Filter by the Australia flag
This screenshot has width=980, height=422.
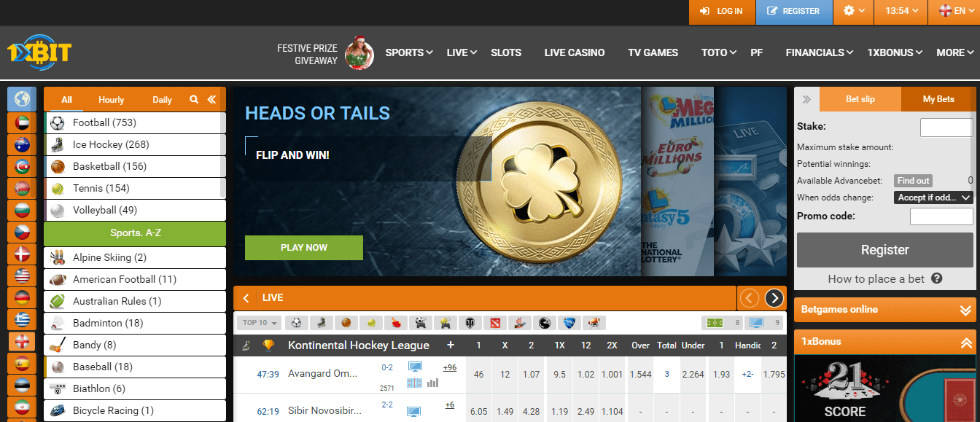coord(22,145)
